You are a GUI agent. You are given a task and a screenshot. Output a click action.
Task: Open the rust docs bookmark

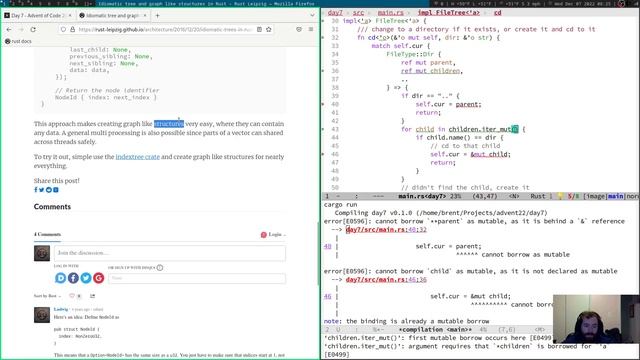pyautogui.click(x=18, y=41)
